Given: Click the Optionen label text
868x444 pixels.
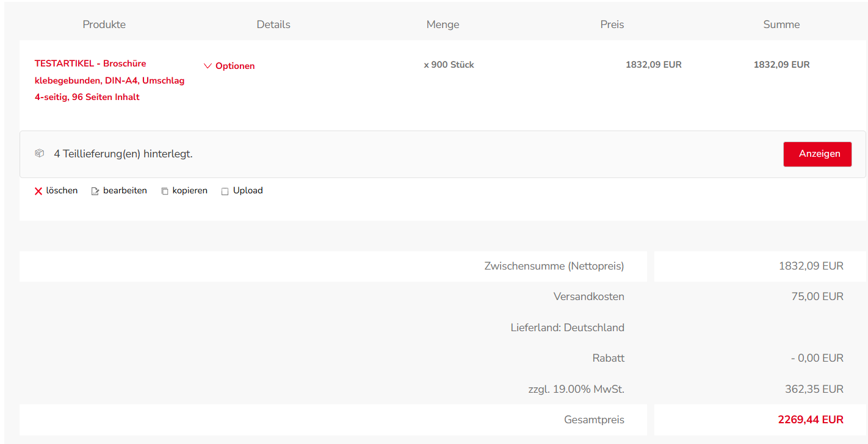Looking at the screenshot, I should pyautogui.click(x=235, y=66).
